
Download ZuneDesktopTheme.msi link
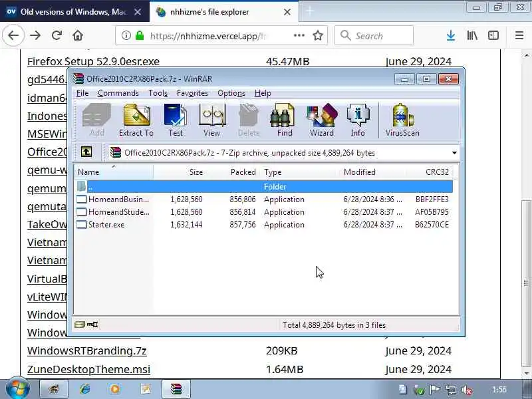[88, 369]
